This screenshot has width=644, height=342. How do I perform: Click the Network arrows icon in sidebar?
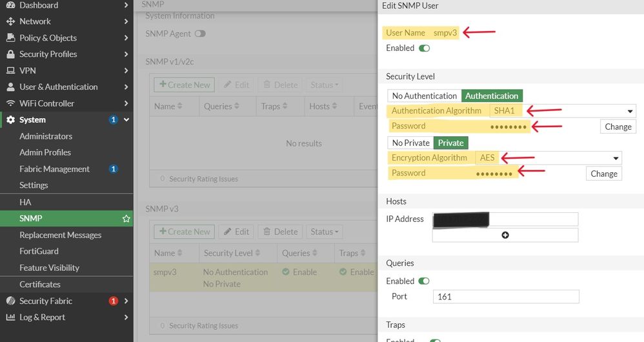pos(11,21)
